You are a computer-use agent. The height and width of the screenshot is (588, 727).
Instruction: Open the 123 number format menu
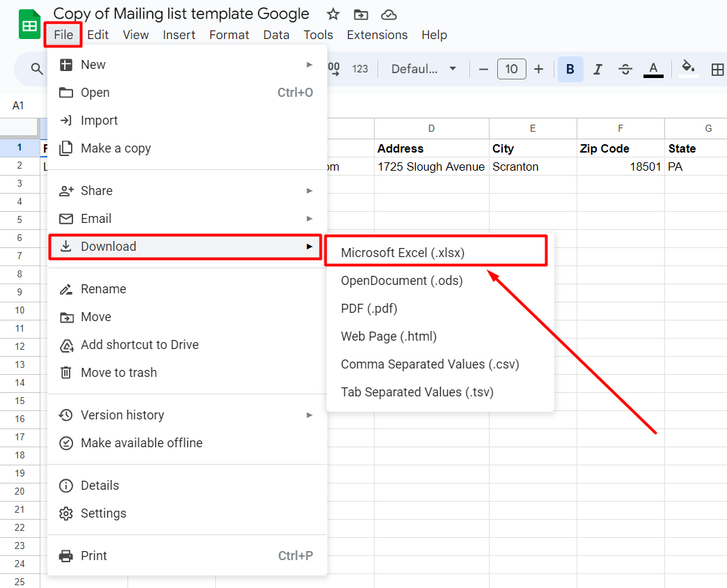(360, 69)
